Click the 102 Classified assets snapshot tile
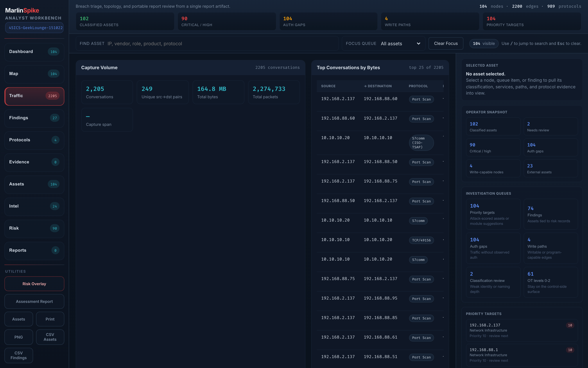Viewport: 588px width, 368px height. [493, 127]
